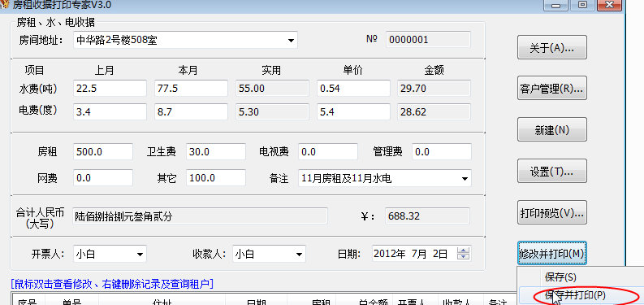Click the month part 7月 of the date

coord(419,254)
